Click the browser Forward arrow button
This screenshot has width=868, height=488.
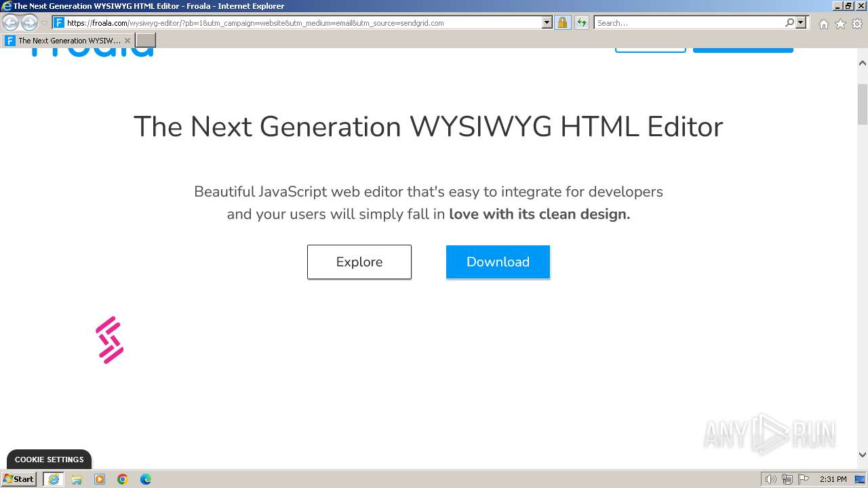pyautogui.click(x=29, y=22)
